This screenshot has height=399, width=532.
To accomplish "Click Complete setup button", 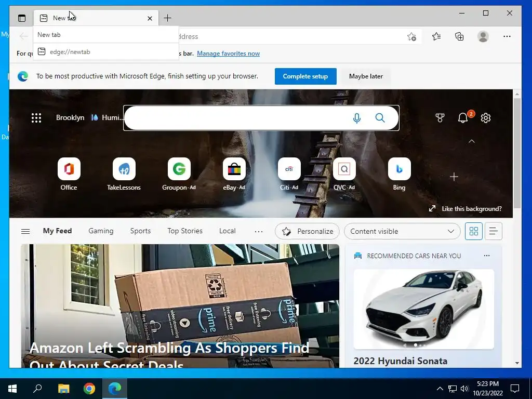I will pyautogui.click(x=305, y=76).
